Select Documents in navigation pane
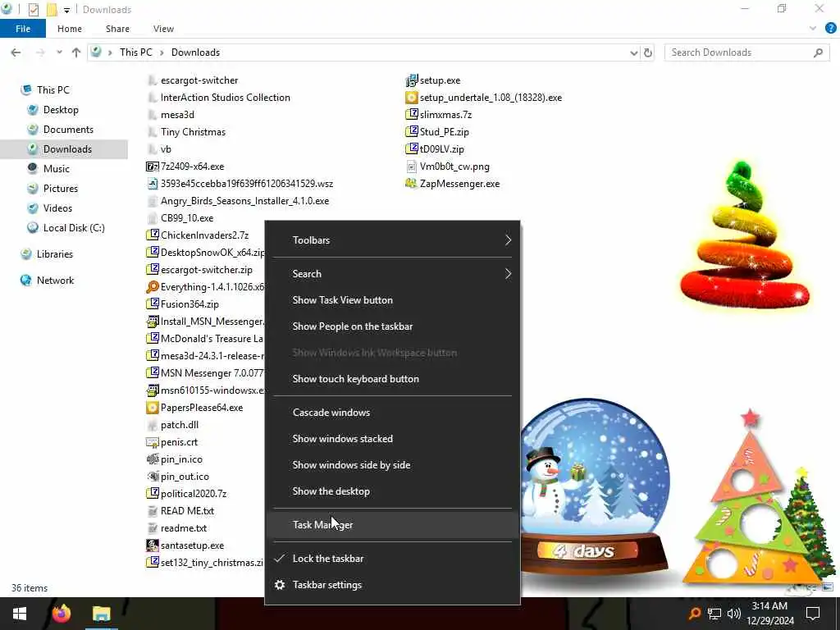This screenshot has width=840, height=630. 68,130
